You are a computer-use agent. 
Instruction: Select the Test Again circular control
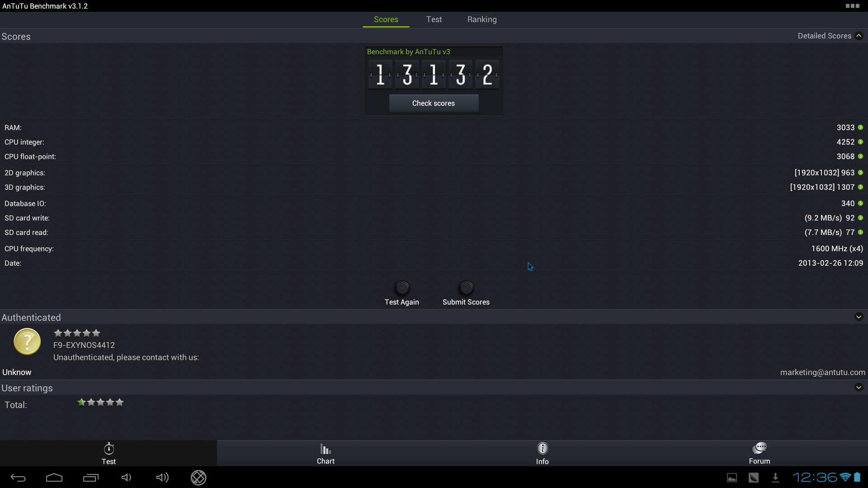(402, 287)
